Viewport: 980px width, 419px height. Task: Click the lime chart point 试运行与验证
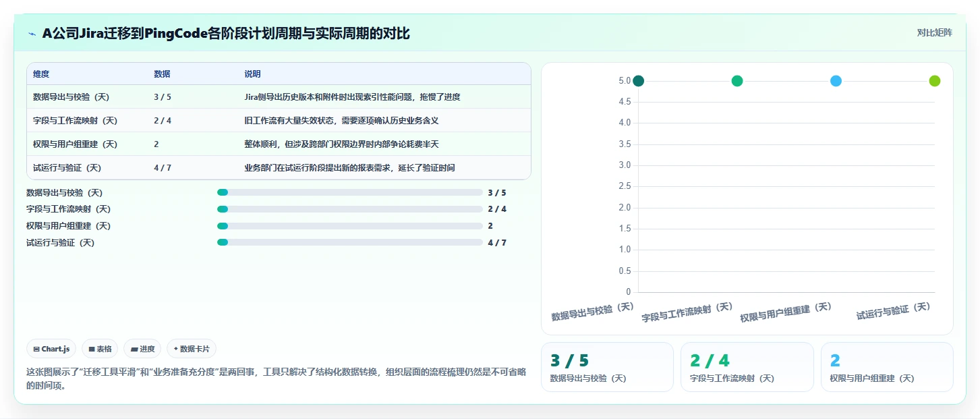(x=935, y=81)
